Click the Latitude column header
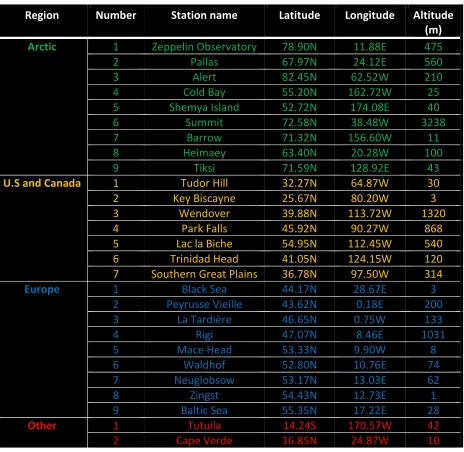The width and height of the screenshot is (464, 452). tap(299, 15)
